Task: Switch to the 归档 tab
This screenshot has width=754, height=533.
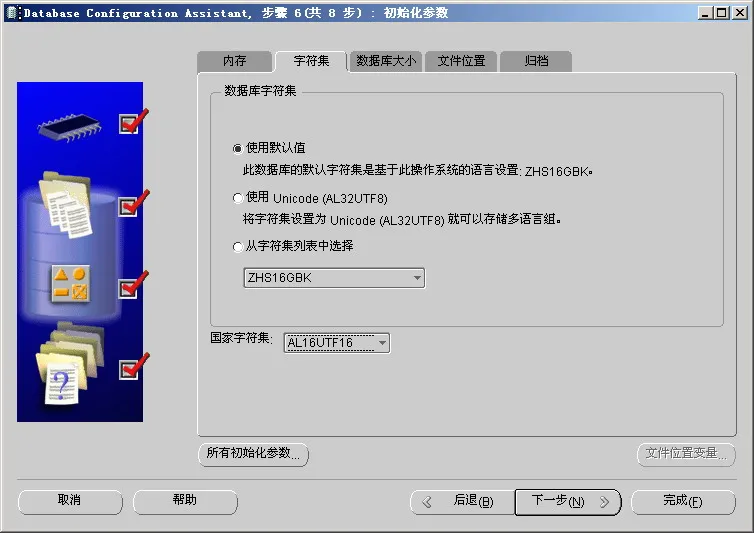Action: [536, 61]
